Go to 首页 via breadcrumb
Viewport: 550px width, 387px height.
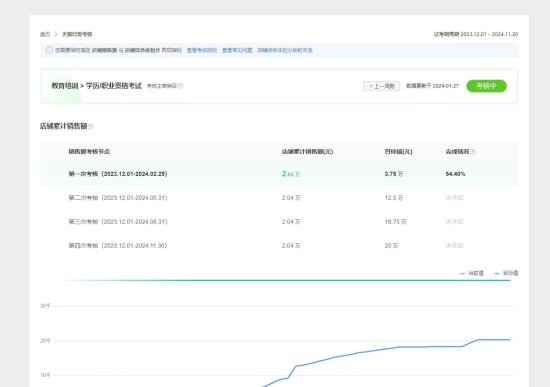(45, 34)
